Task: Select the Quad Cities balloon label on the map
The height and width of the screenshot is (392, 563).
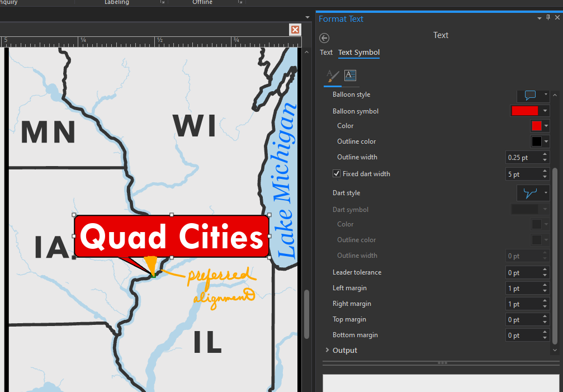Action: 171,237
